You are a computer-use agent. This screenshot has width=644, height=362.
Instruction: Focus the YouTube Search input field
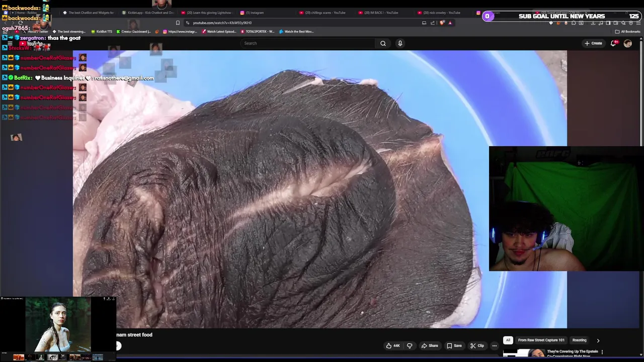tap(308, 43)
